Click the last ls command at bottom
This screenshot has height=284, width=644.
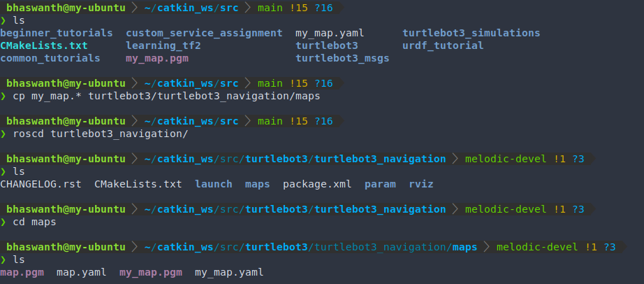[x=19, y=260]
